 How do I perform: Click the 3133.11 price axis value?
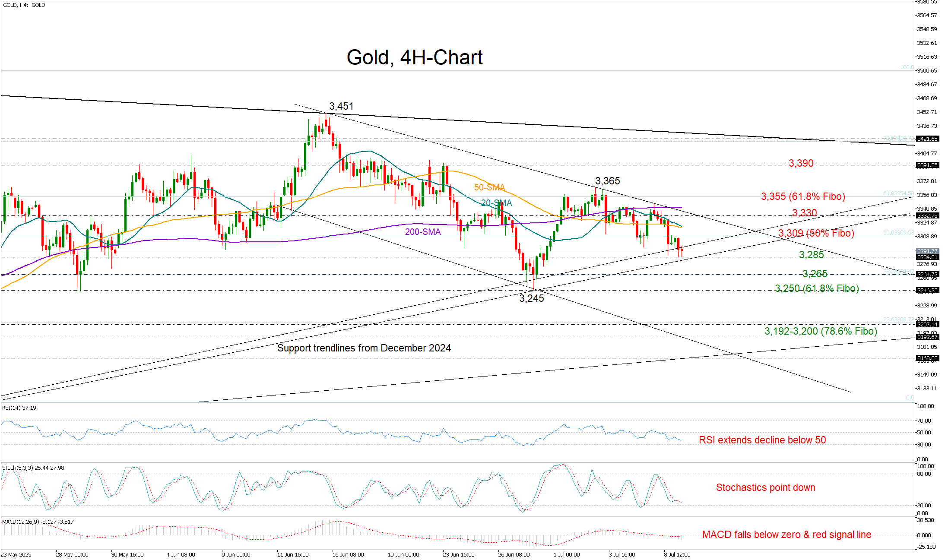(927, 388)
